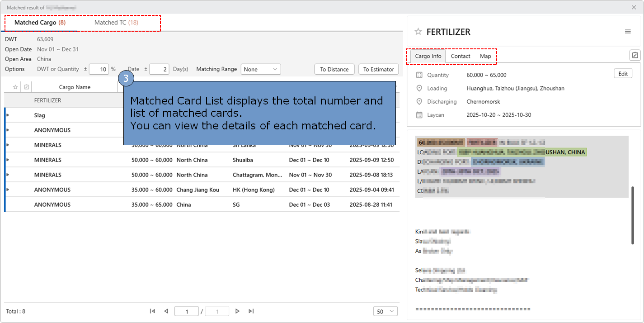Click the DWT or Quantity percent field

pyautogui.click(x=99, y=69)
